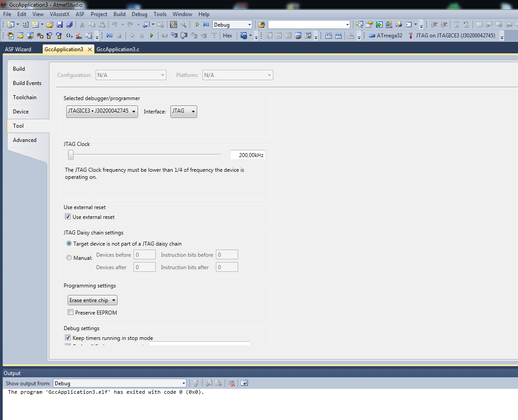The width and height of the screenshot is (518, 420).
Task: Open the ASF menu
Action: pos(80,14)
